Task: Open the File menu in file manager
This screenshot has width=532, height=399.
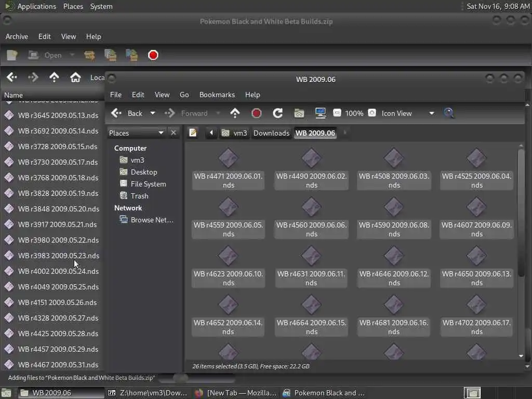Action: 116,95
